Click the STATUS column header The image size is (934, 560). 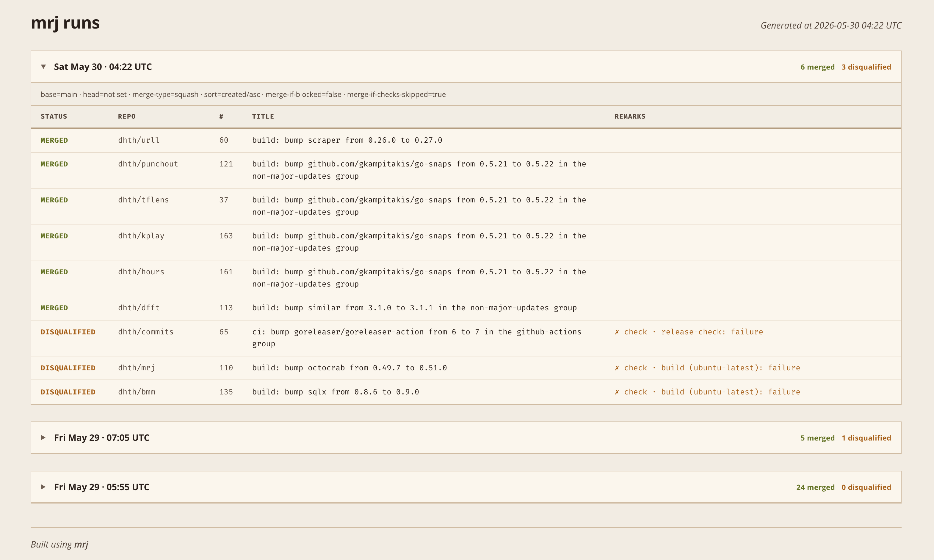click(54, 117)
